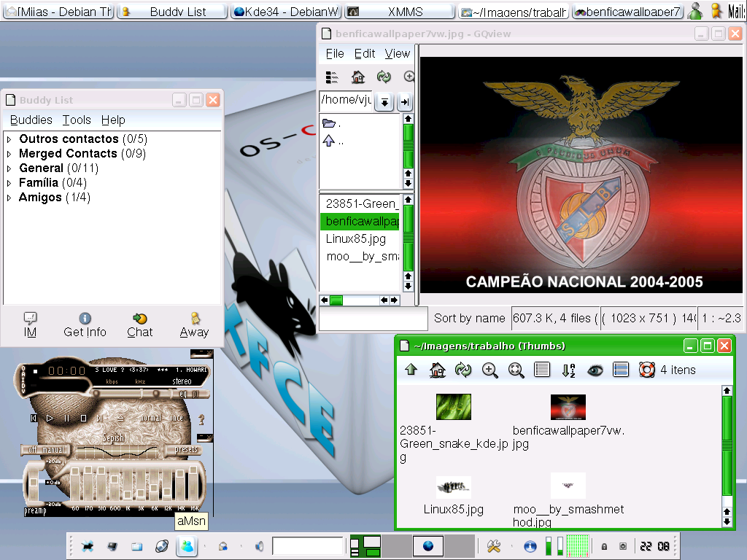Click the zoom fit icon in Thumbs toolbar
This screenshot has width=747, height=560.
point(516,370)
